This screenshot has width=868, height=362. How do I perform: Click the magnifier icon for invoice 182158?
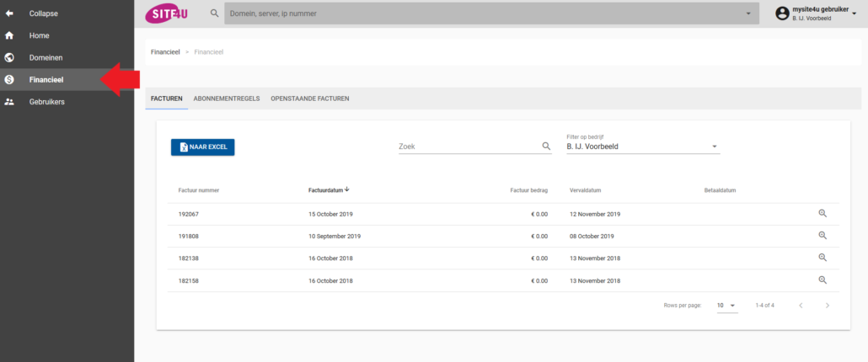[x=822, y=279]
